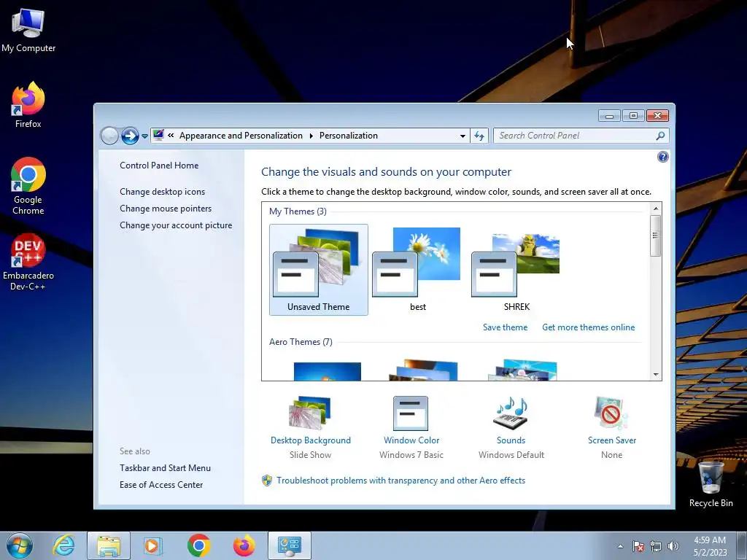Launch Internet Explorer from taskbar

64,545
